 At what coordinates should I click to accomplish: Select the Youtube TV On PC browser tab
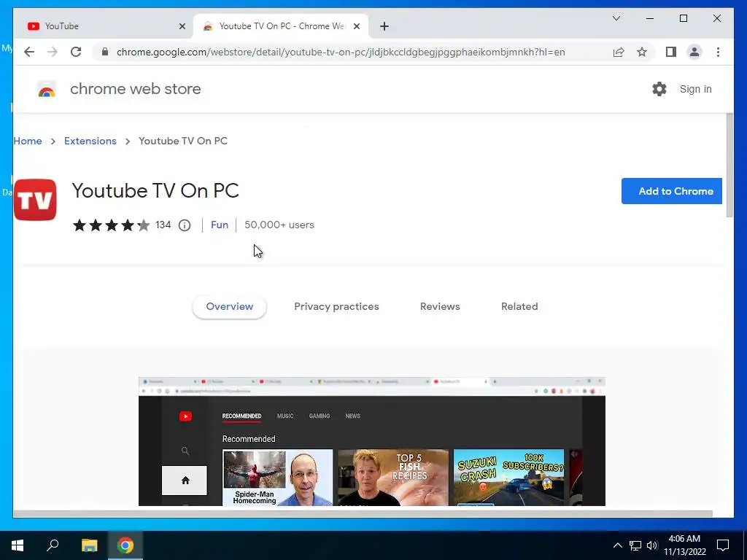coord(281,26)
